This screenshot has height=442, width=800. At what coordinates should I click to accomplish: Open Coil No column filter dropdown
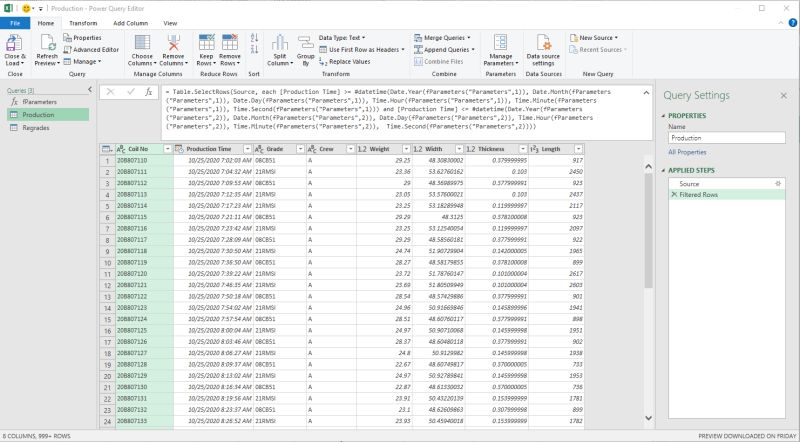coord(167,149)
